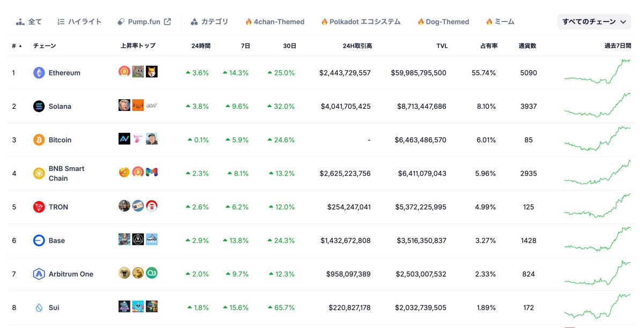644x328 pixels.
Task: Open the BNB Smart Chain name link
Action: click(x=67, y=174)
